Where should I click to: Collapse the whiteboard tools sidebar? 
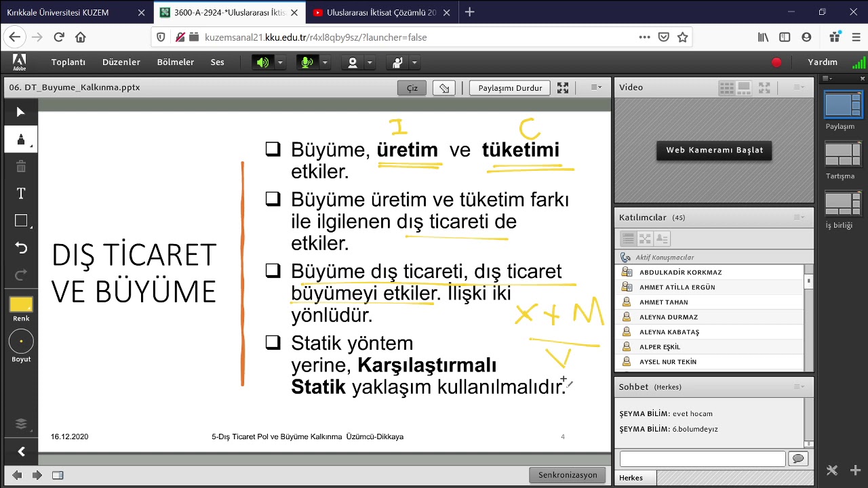coord(21,451)
